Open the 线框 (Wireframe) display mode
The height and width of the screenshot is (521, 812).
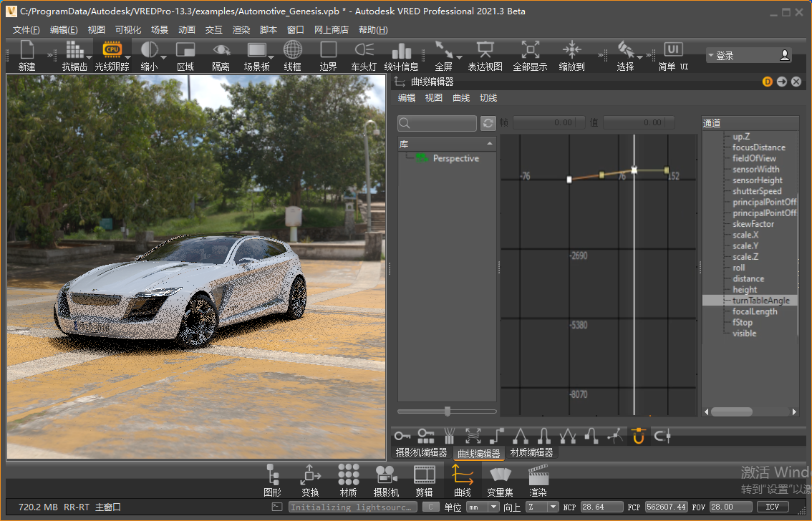(x=292, y=56)
